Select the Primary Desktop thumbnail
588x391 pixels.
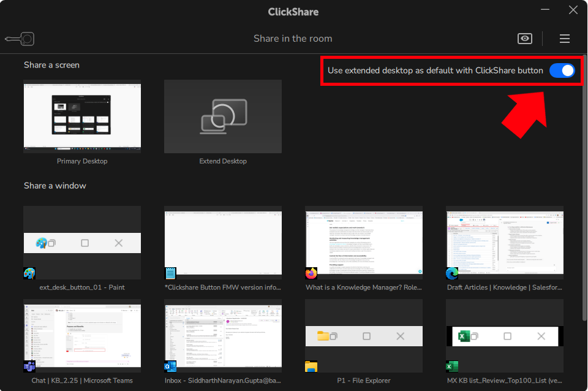[x=82, y=116]
